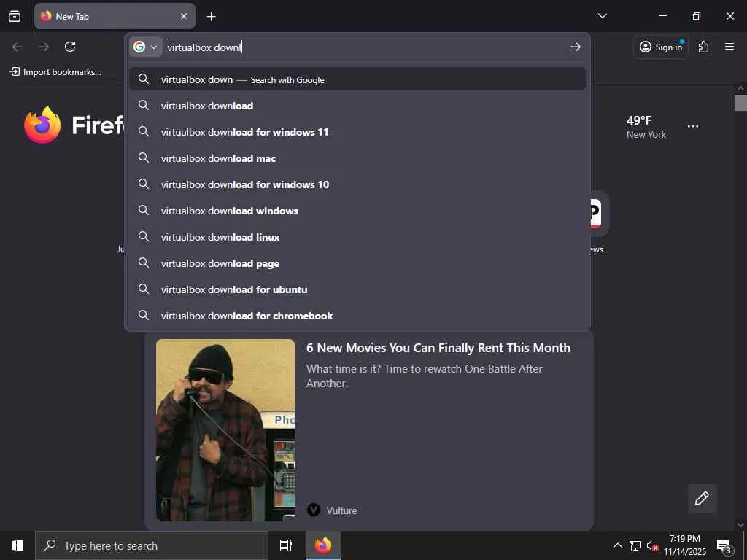Open the Google search engine selector
The height and width of the screenshot is (560, 747).
pyautogui.click(x=145, y=47)
